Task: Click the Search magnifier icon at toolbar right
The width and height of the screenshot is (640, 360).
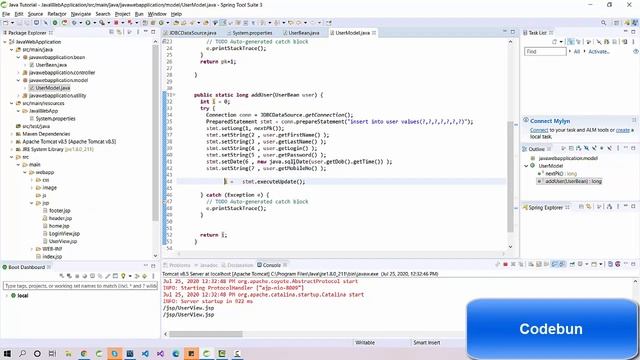Action: (603, 23)
